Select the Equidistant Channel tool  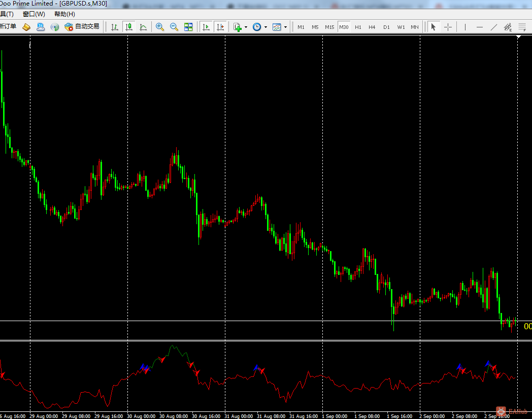click(508, 27)
